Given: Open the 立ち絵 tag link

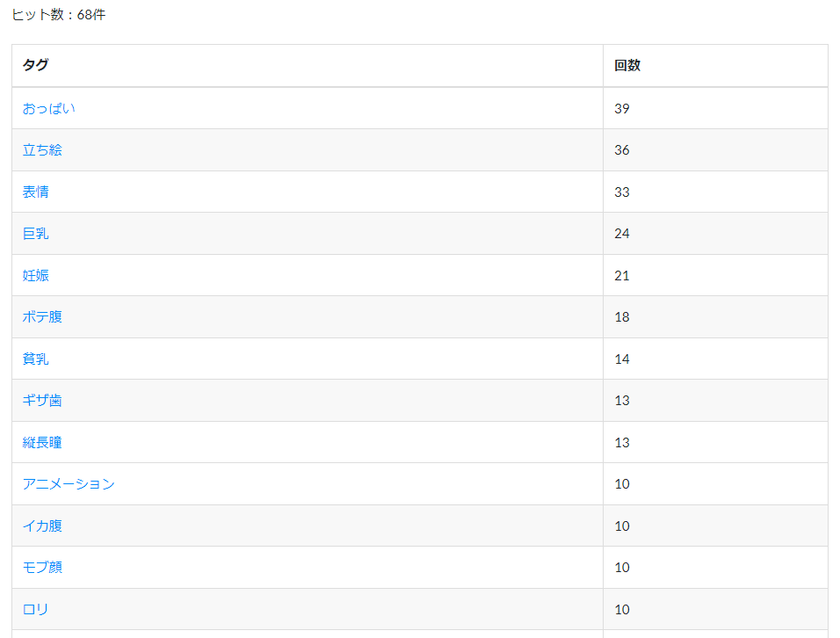Looking at the screenshot, I should tap(42, 150).
